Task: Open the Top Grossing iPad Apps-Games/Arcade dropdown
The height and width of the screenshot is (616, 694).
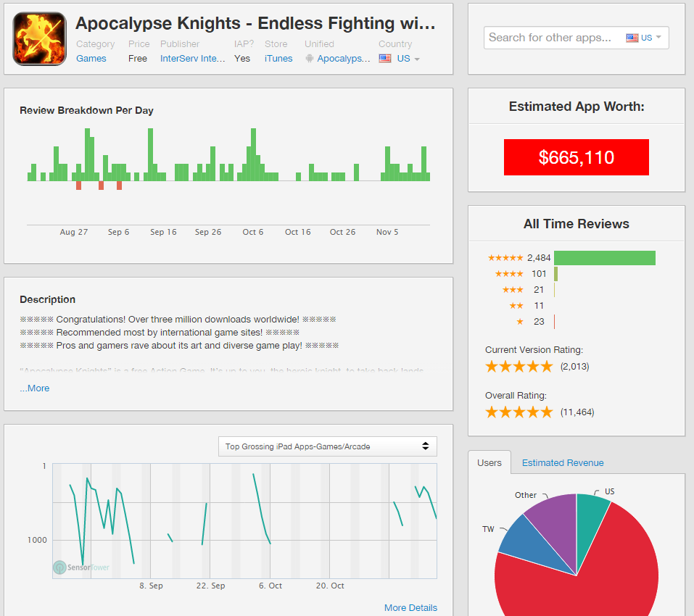Action: coord(328,446)
